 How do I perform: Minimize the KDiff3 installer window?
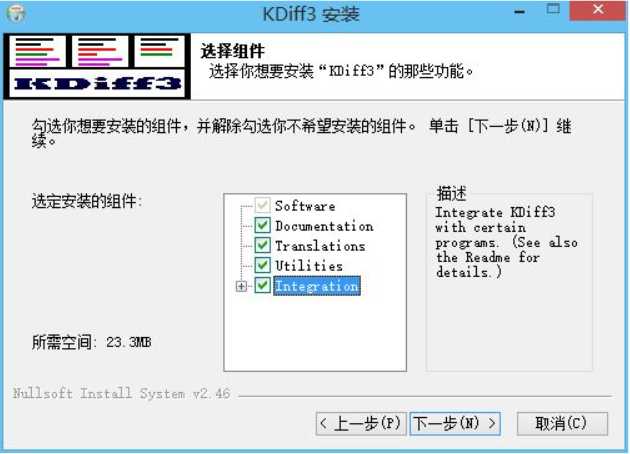(520, 12)
